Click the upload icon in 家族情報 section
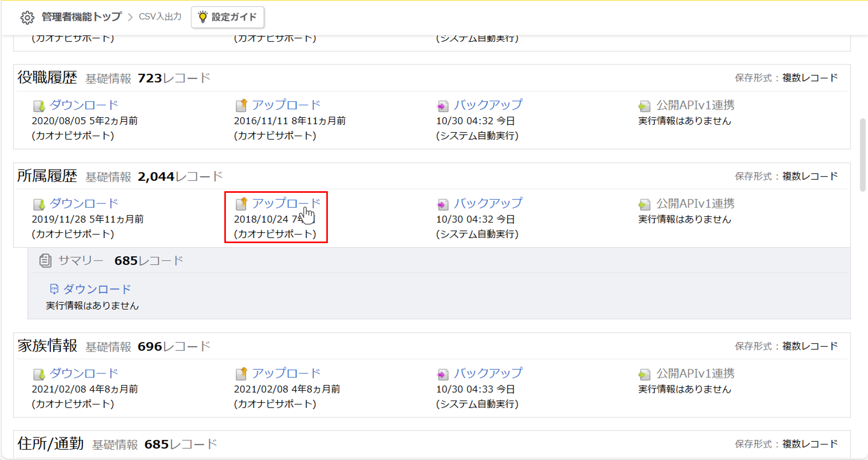The width and height of the screenshot is (868, 460). pyautogui.click(x=242, y=373)
